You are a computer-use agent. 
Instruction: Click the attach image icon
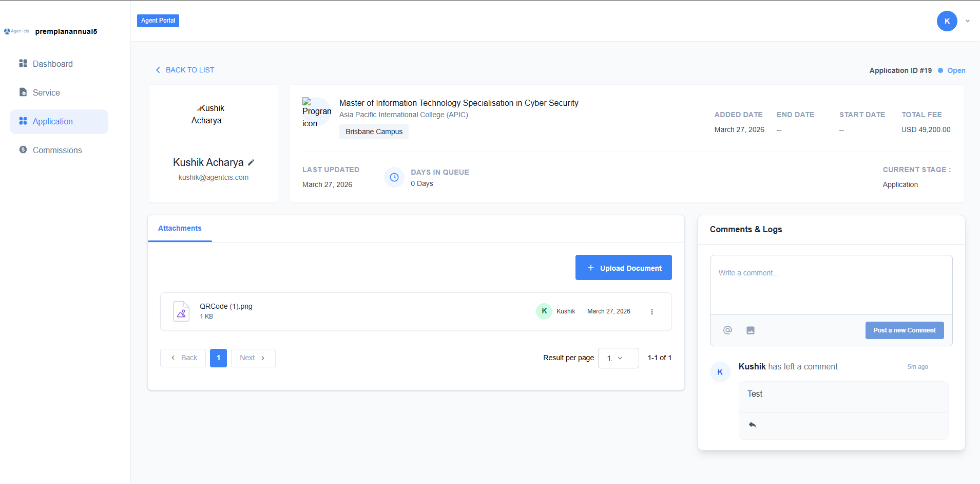coord(751,330)
